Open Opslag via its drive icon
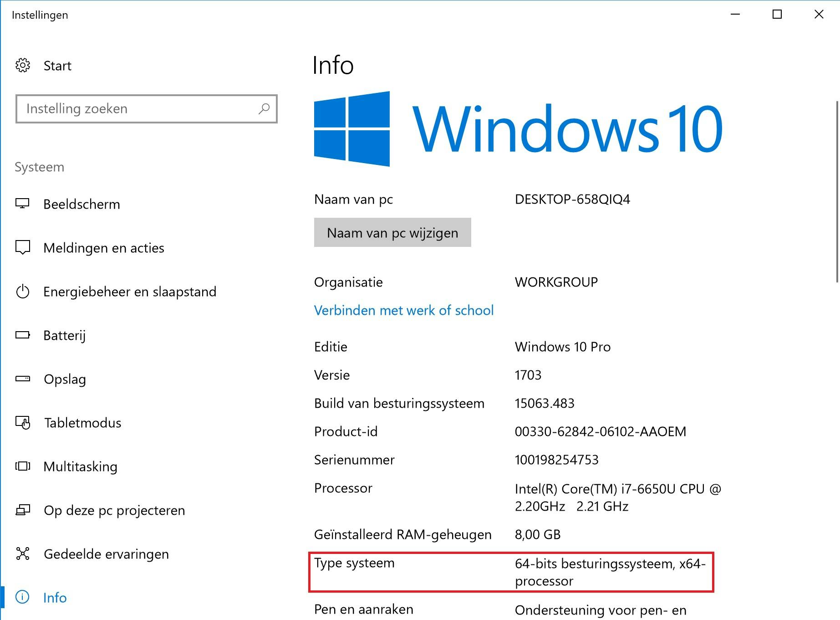The image size is (840, 620). pos(23,379)
